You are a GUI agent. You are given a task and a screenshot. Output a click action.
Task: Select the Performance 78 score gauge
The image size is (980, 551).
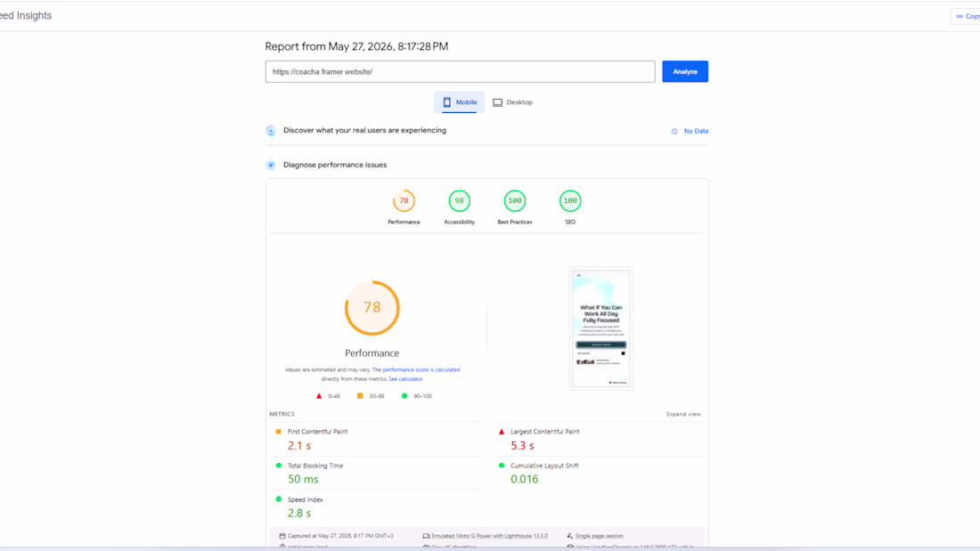pos(404,200)
